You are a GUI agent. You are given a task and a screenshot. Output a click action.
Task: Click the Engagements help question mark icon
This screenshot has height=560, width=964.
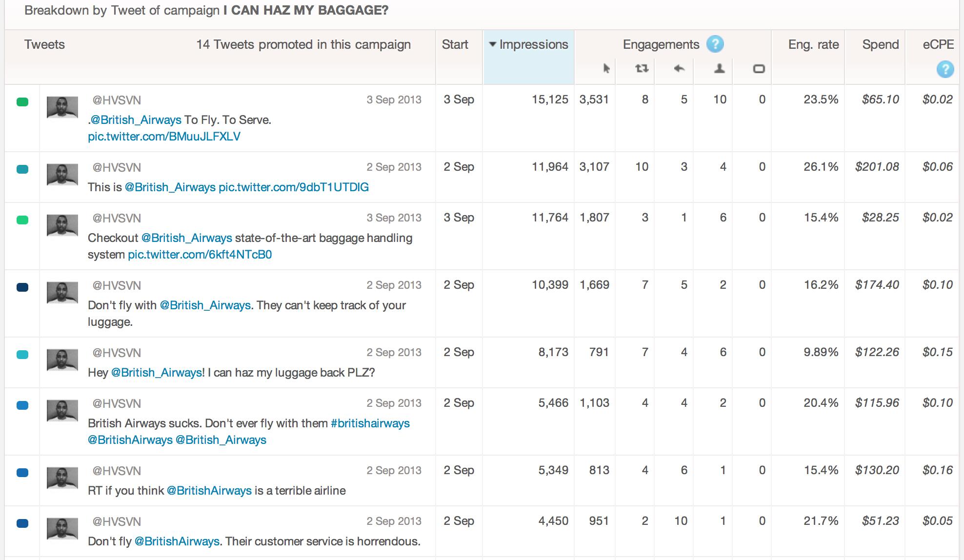pos(715,44)
